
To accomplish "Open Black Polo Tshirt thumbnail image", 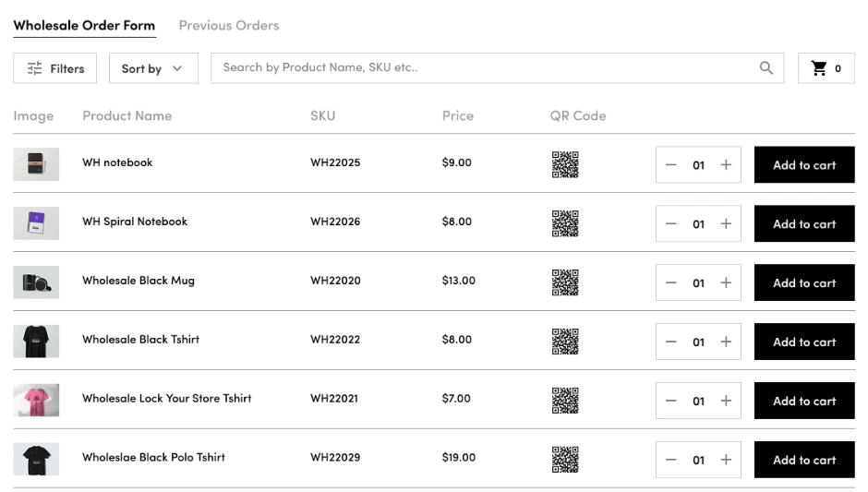I will pos(36,460).
